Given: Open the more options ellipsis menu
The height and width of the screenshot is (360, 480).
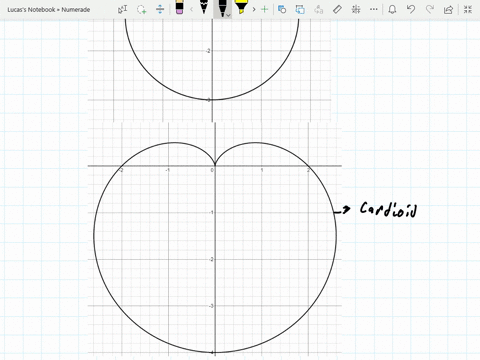Looking at the screenshot, I should [374, 9].
